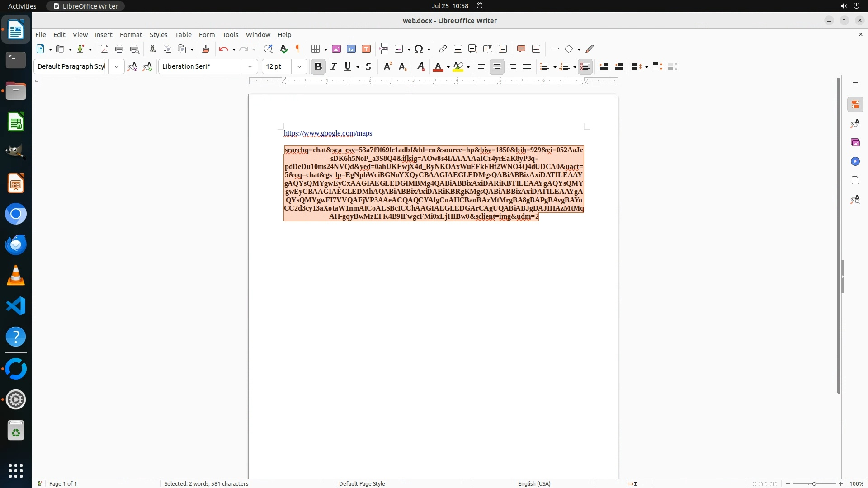Open the Format menu
Screen dimensions: 868x488
pyautogui.click(x=131, y=34)
